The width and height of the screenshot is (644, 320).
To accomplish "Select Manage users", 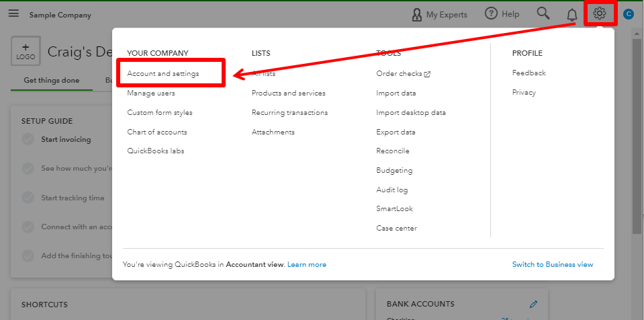I will (x=151, y=93).
